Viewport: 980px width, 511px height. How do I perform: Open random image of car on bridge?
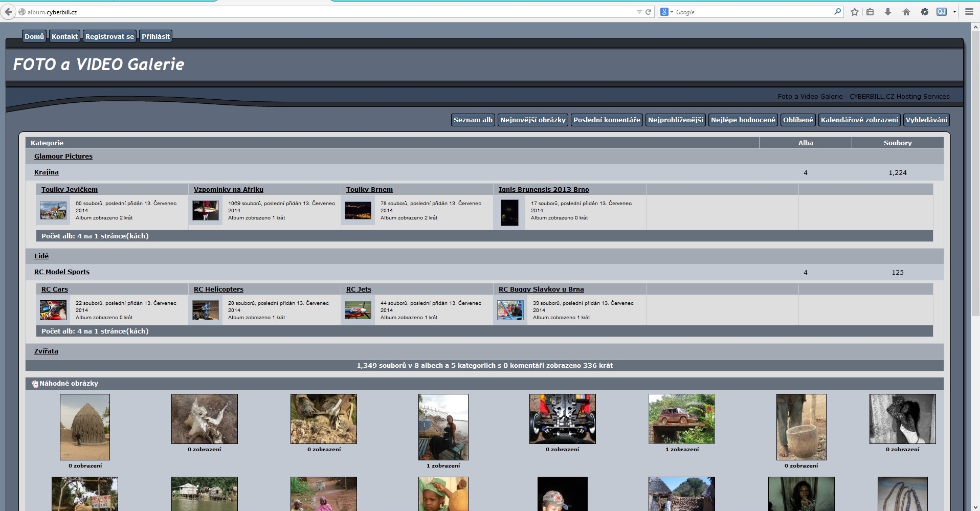click(682, 419)
